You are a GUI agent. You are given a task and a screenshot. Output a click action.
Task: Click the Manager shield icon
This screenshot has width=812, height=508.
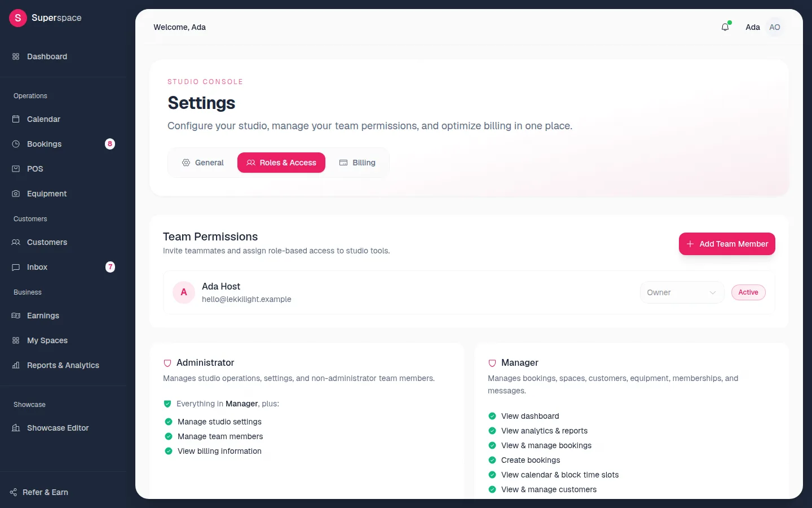[492, 363]
